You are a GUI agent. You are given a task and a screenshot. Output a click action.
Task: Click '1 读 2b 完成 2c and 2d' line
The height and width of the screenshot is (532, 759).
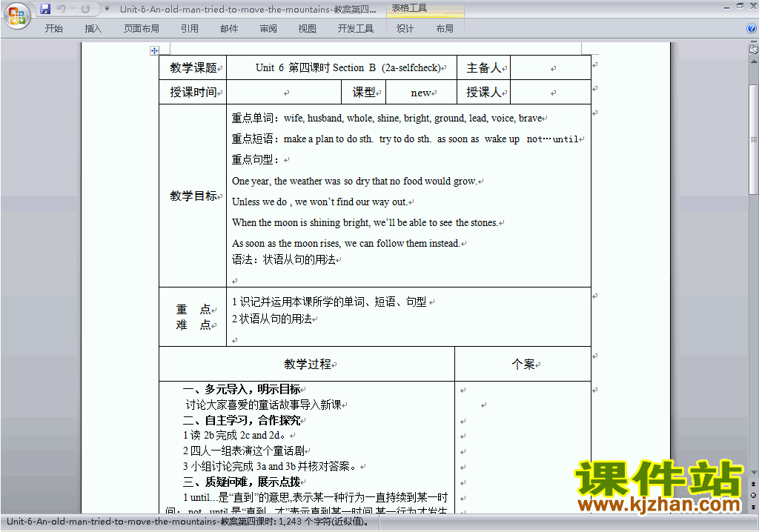point(233,435)
